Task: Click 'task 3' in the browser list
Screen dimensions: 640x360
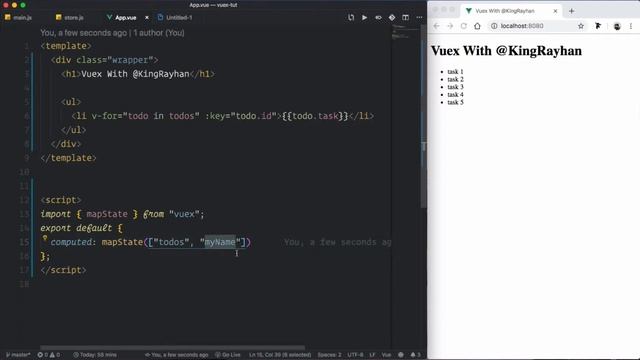Action: coord(455,87)
